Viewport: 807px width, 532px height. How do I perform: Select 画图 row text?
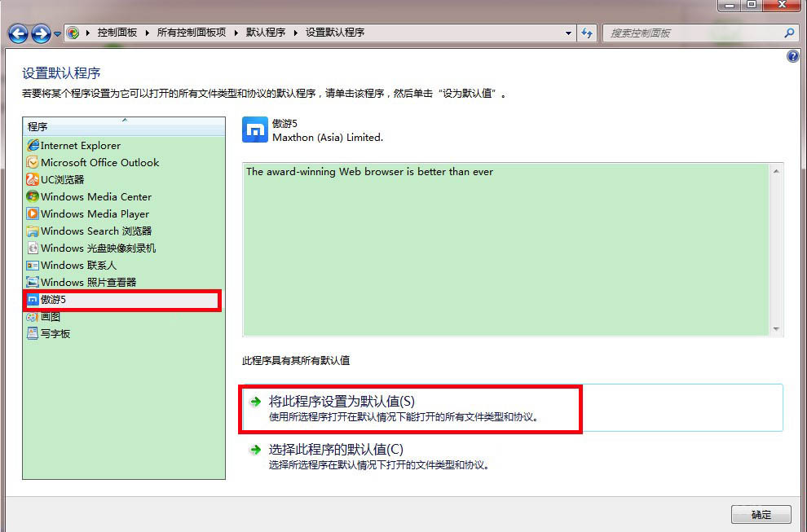[51, 316]
